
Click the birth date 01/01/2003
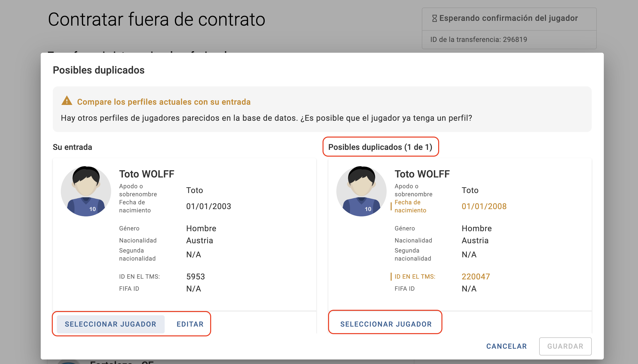[209, 206]
